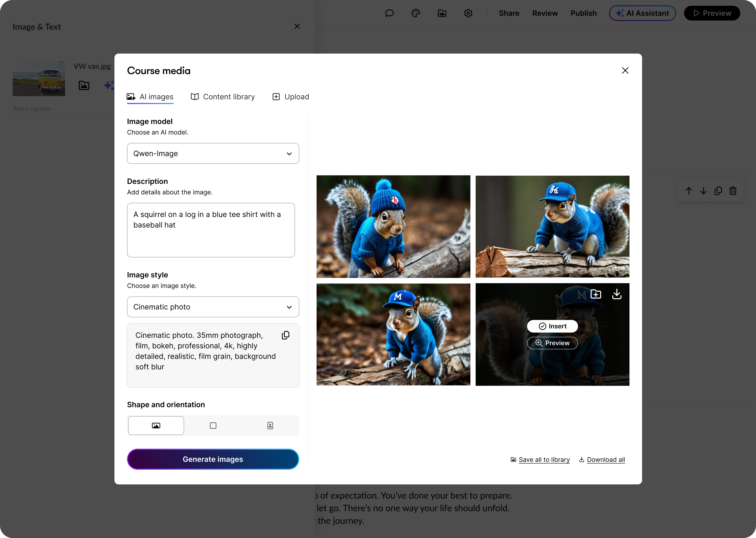Image resolution: width=756 pixels, height=538 pixels.
Task: Open the theme palette icon in the toolbar
Action: point(416,13)
